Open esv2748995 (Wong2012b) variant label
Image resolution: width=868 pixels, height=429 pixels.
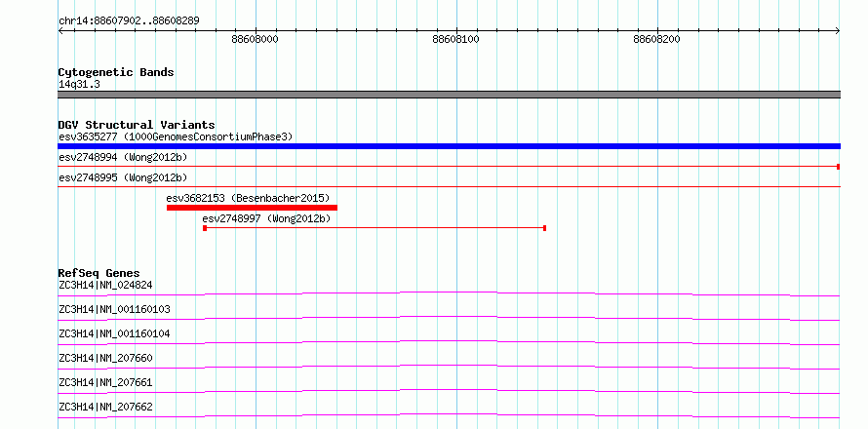123,177
